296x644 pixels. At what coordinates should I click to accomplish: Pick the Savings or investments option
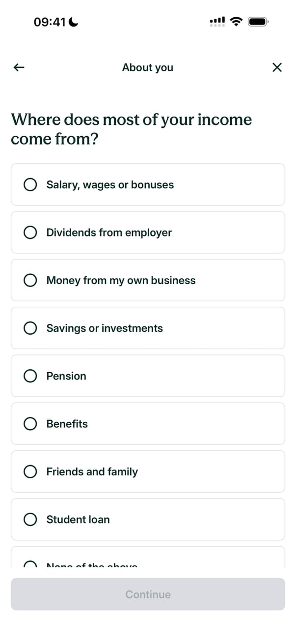click(147, 328)
